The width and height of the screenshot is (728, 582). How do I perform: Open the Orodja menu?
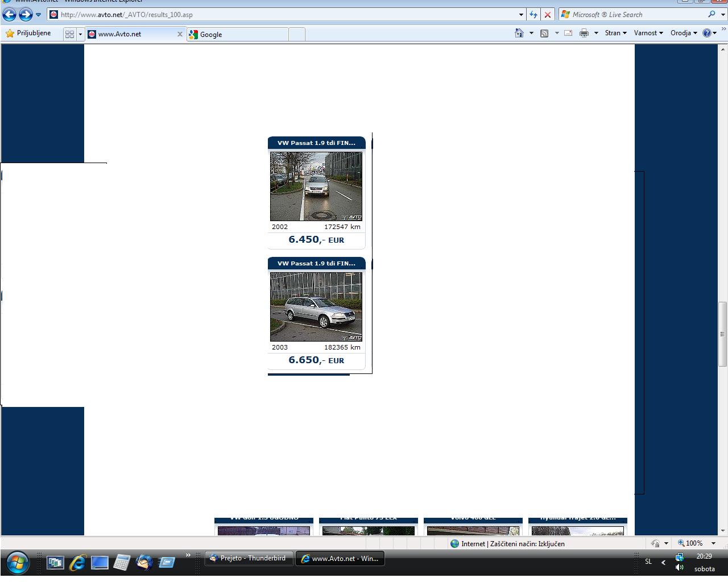[x=684, y=33]
